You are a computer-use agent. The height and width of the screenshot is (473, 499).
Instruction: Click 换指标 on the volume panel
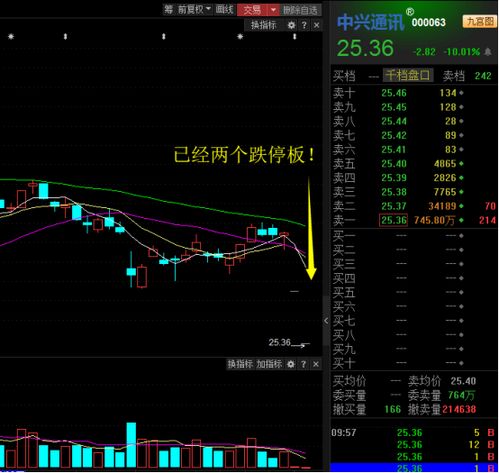point(240,364)
